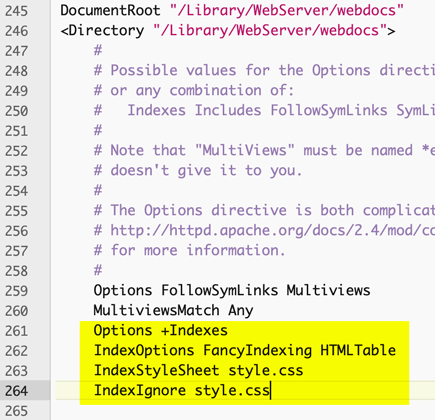Click the lone # comment on line 254
Viewport: 435px width, 420px height.
click(x=98, y=190)
